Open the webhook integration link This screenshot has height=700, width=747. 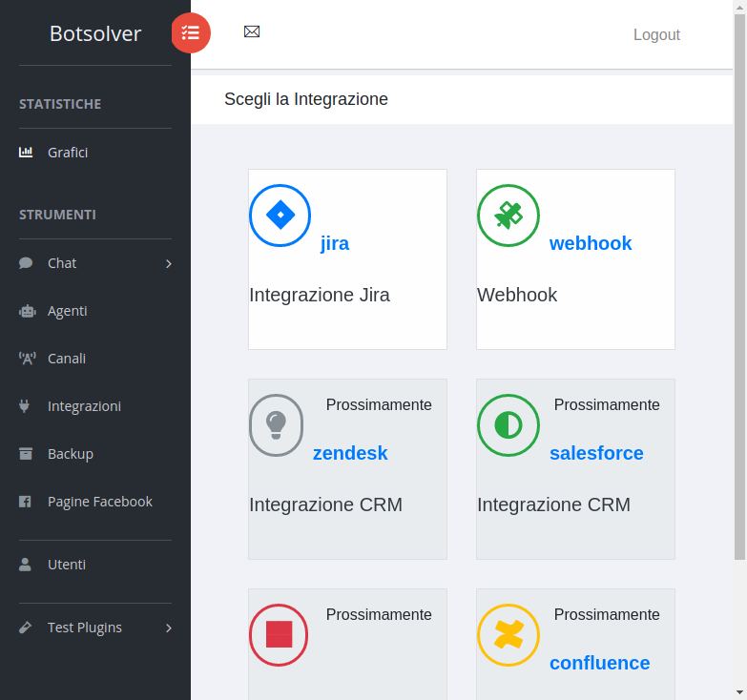tap(591, 243)
